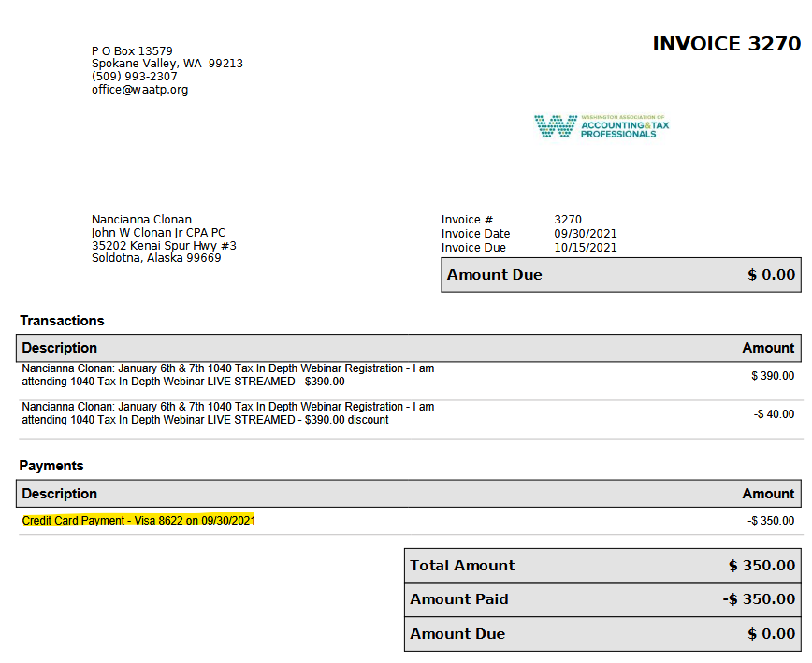Click the Total Amount summary row

click(602, 566)
